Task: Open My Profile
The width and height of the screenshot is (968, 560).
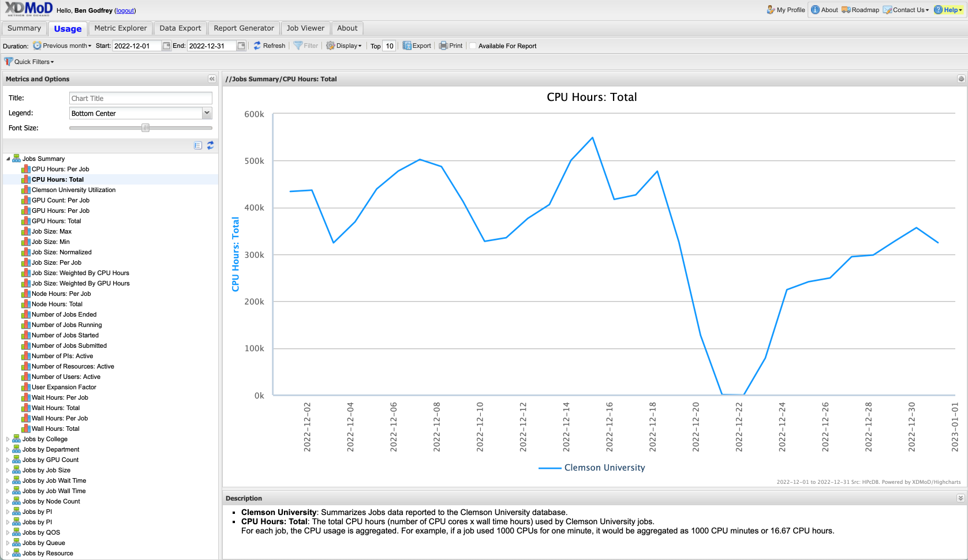Action: [786, 10]
